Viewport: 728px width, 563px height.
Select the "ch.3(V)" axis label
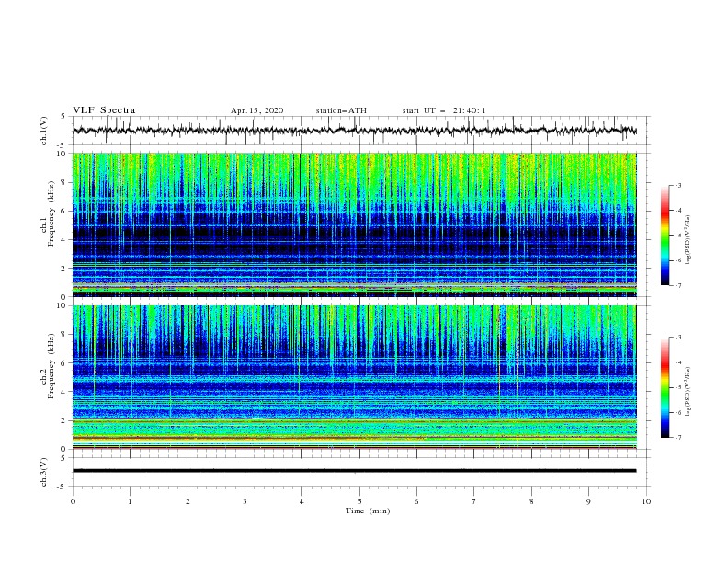44,472
